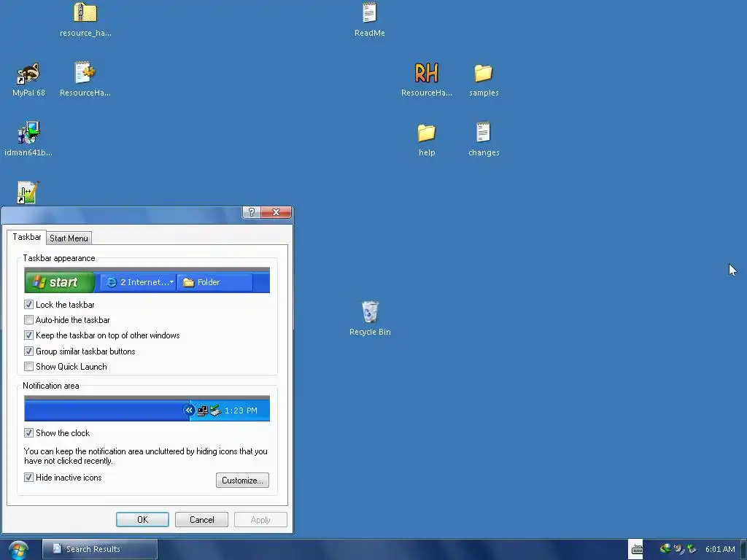Click the Customize... button
Image resolution: width=747 pixels, height=560 pixels.
(242, 481)
